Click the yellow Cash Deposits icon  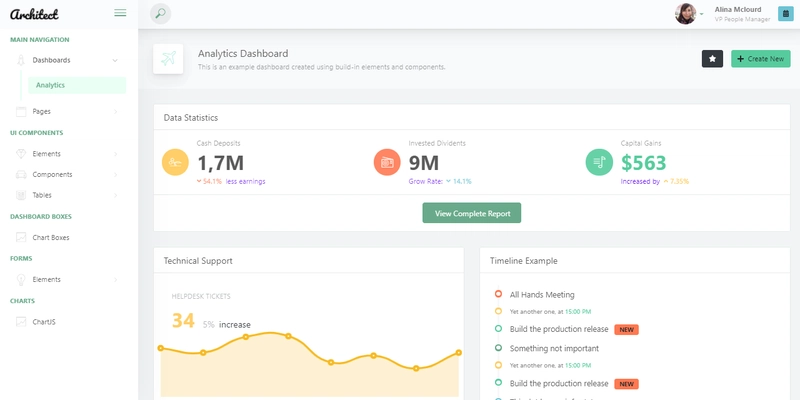click(x=175, y=162)
